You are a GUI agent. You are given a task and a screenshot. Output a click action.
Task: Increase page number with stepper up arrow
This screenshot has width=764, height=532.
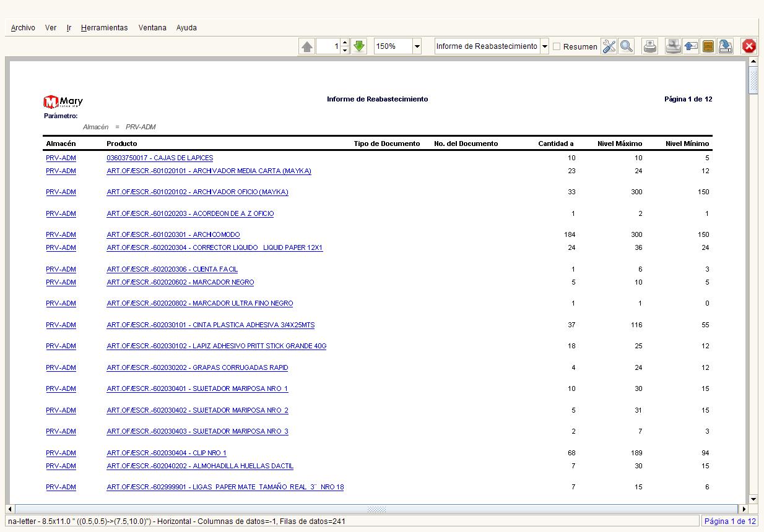345,43
